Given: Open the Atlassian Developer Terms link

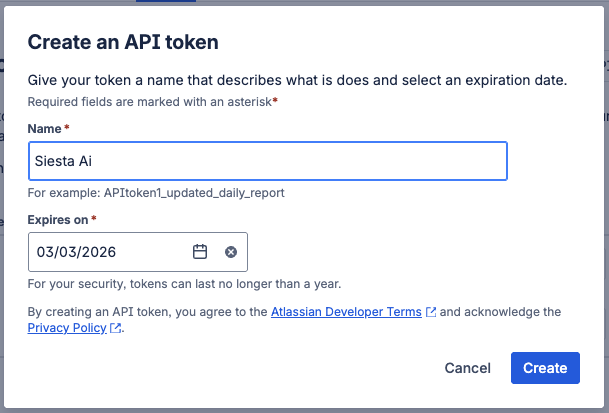Looking at the screenshot, I should [346, 312].
